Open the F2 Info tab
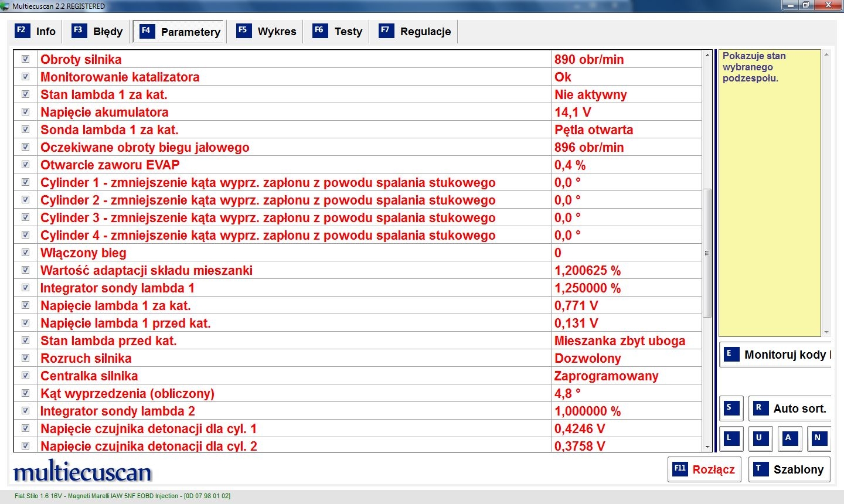This screenshot has height=504, width=844. pos(36,32)
